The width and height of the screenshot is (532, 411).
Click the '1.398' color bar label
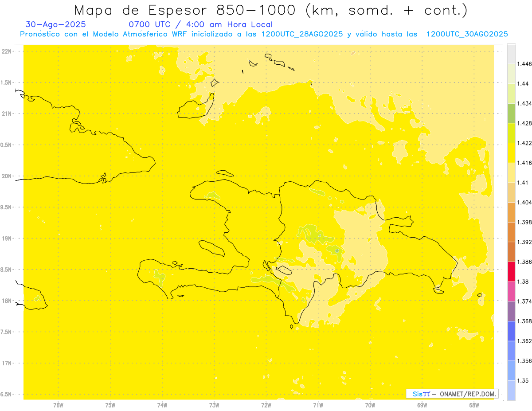click(524, 222)
